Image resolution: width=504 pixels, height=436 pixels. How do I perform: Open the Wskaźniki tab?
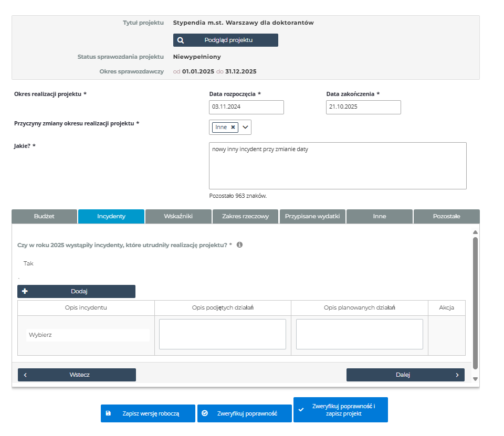point(178,216)
